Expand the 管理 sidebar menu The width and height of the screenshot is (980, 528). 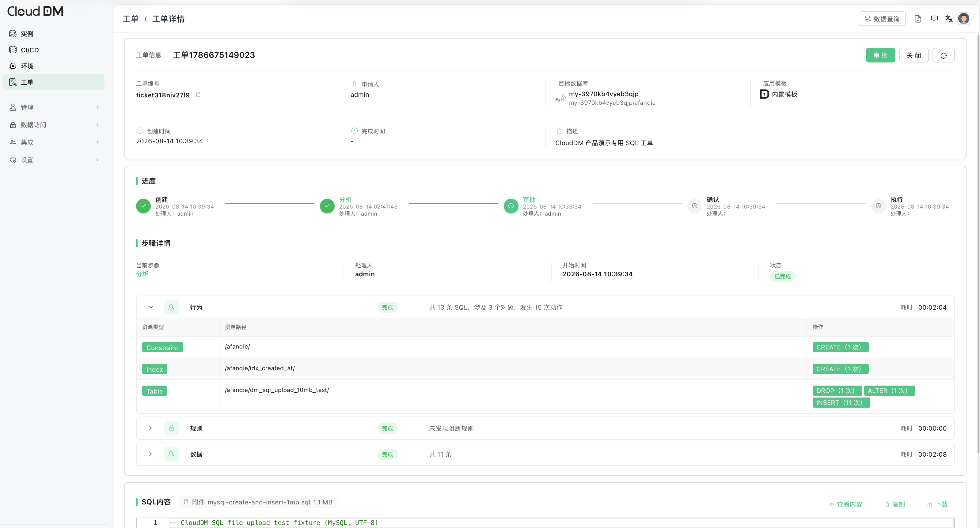[54, 107]
